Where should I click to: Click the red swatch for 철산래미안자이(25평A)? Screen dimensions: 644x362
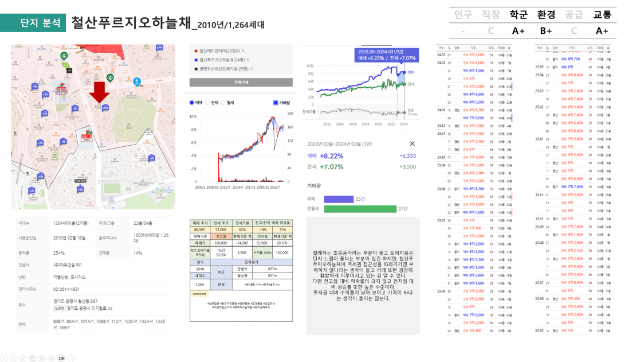(196, 51)
